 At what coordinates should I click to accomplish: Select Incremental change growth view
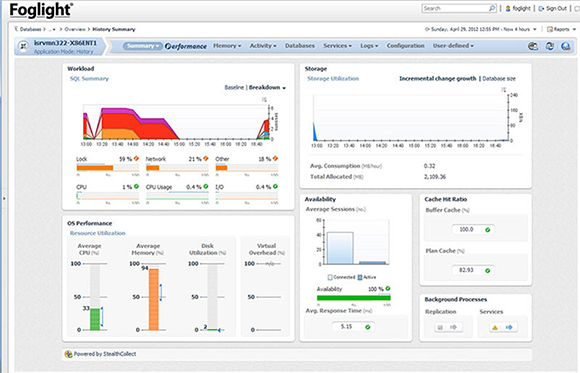tap(438, 78)
